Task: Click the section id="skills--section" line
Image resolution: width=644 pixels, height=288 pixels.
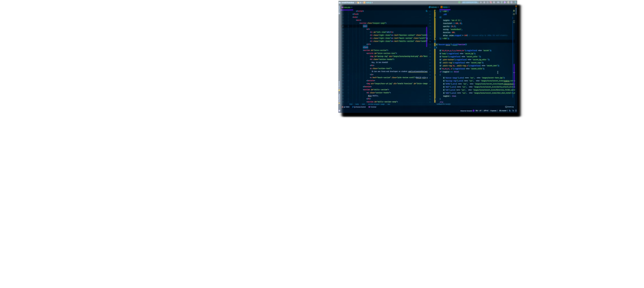Action: [376, 90]
